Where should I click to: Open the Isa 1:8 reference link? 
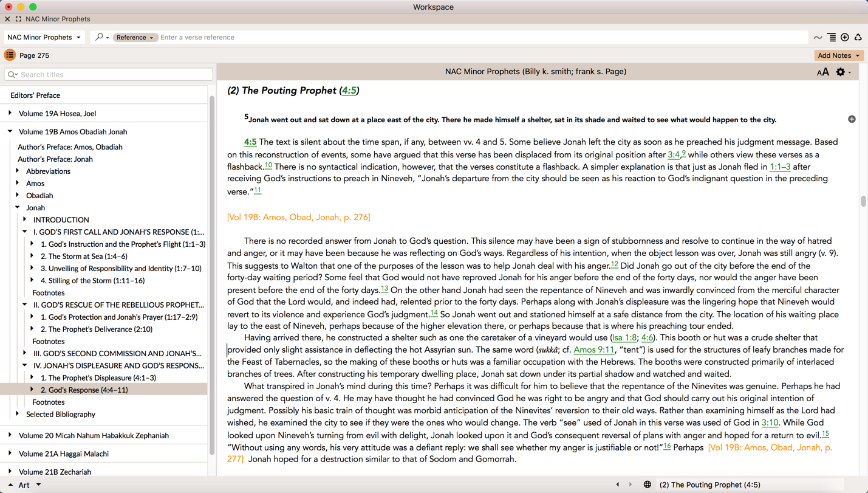pos(624,338)
